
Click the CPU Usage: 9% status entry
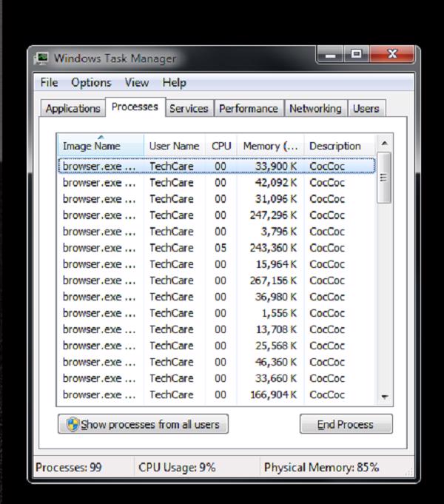(177, 467)
